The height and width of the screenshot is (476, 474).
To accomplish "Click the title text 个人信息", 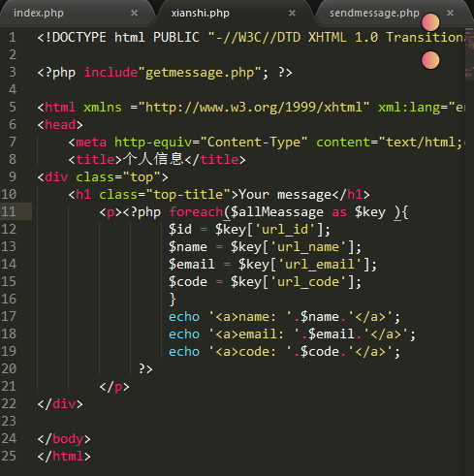I will point(153,159).
